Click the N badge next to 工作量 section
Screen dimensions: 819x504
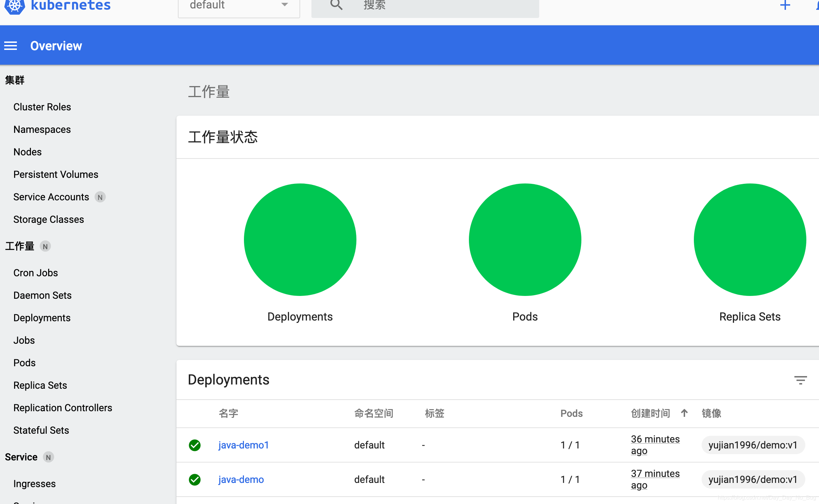45,246
